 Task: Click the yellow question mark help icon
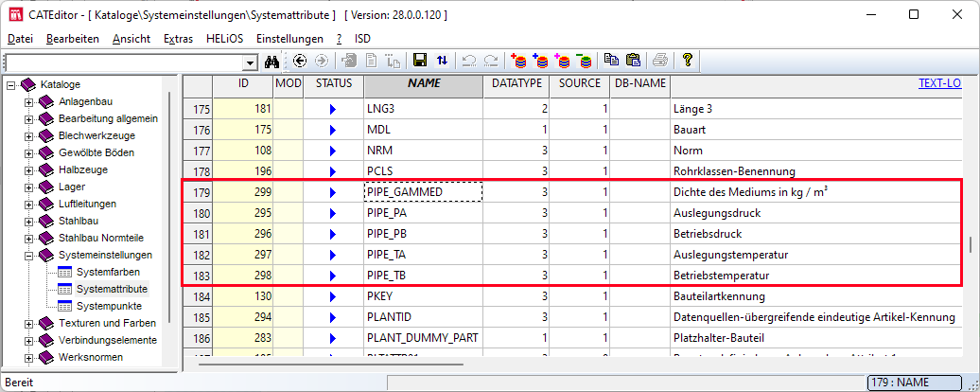pos(688,61)
